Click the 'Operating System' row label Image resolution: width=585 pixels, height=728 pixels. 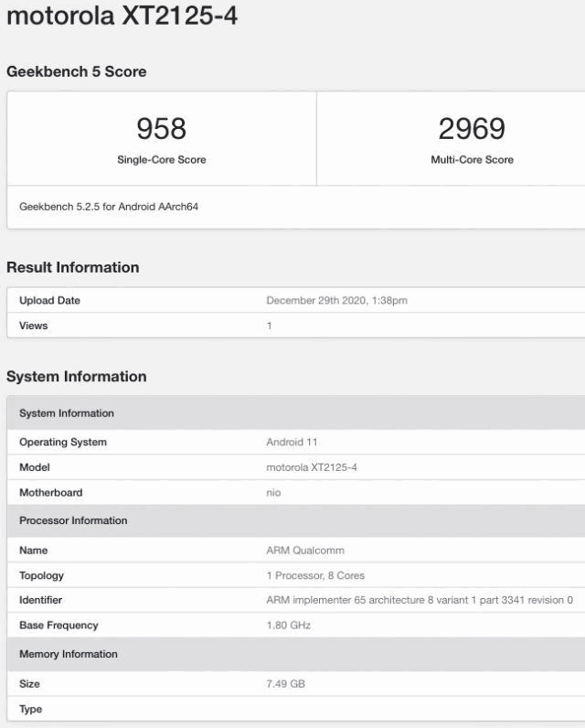[x=63, y=442]
